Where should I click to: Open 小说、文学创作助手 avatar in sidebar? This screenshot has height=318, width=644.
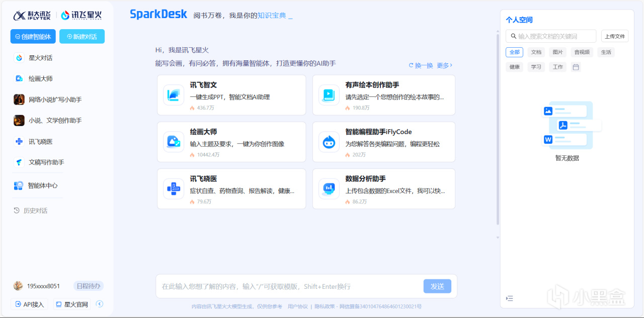[x=19, y=121]
